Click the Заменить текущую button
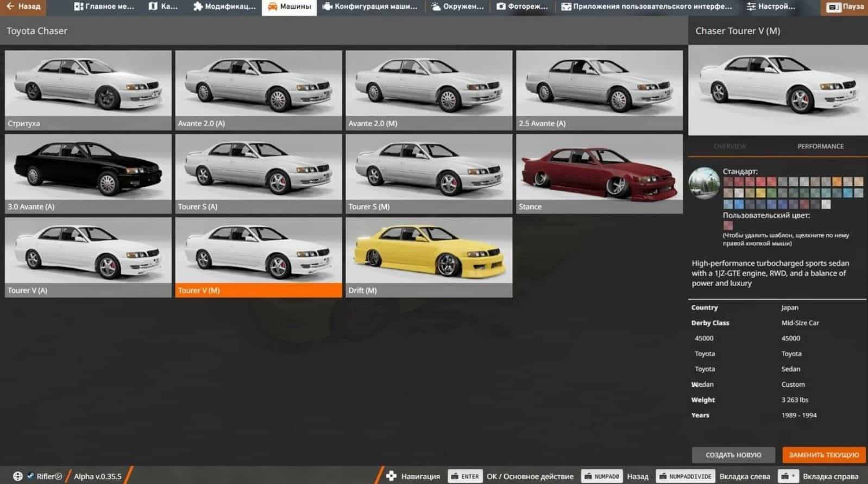Image resolution: width=868 pixels, height=484 pixels. click(x=823, y=455)
